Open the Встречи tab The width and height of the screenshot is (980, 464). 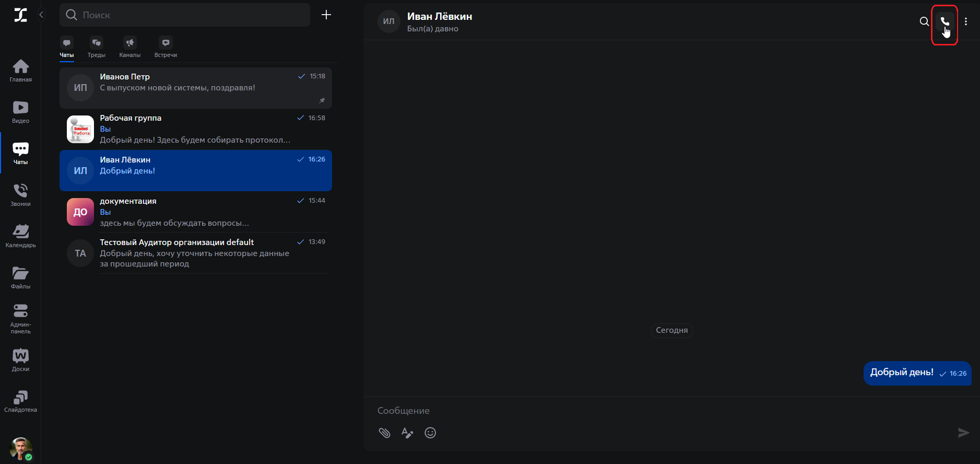(x=166, y=47)
